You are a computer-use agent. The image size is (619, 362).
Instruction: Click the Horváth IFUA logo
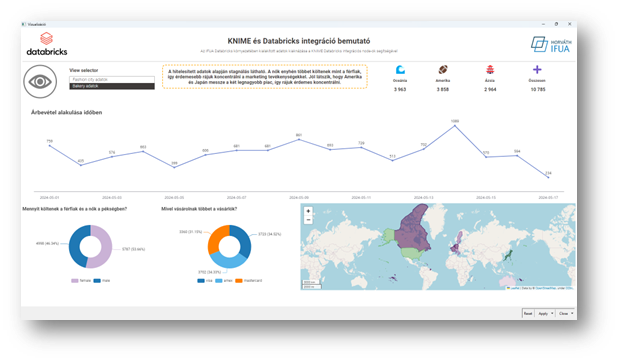click(551, 45)
